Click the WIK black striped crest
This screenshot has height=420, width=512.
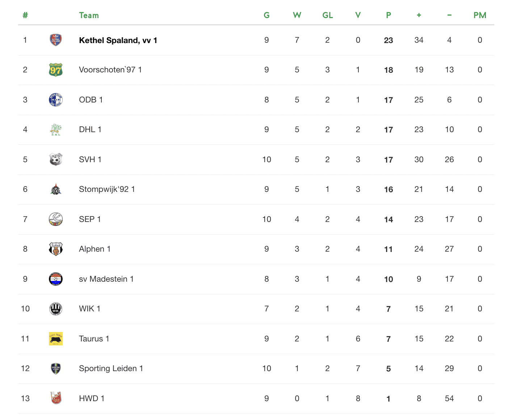pos(56,308)
